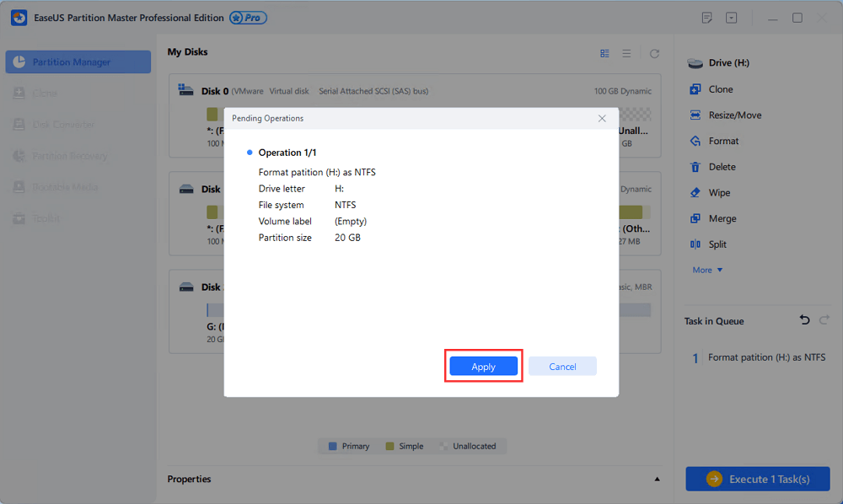Expand the More actions dropdown

[x=707, y=270]
